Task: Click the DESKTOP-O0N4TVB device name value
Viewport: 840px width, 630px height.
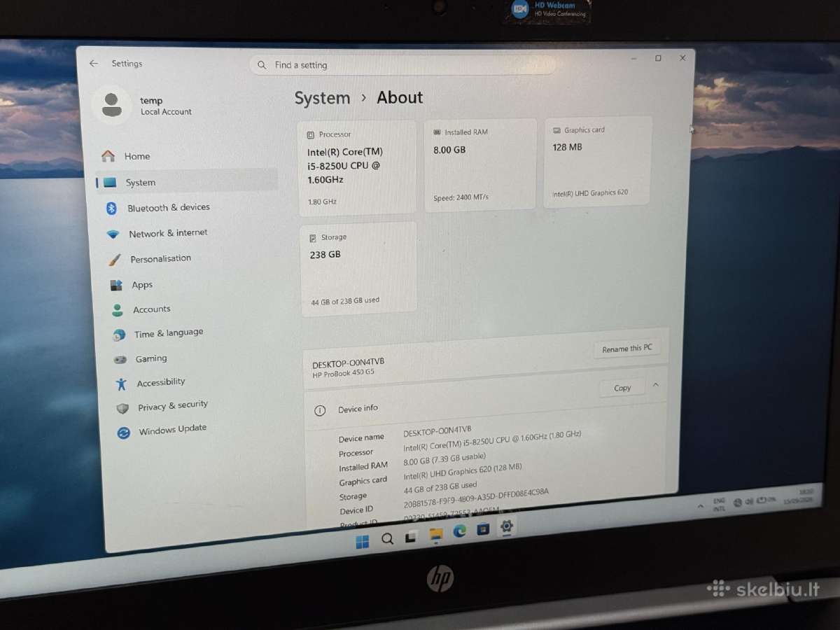Action: pos(437,430)
